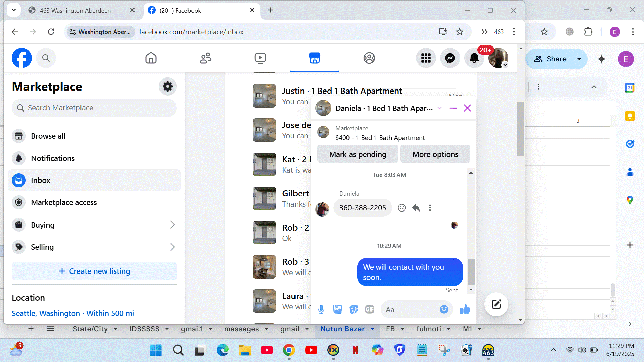
Task: Click the Messenger icon in header
Action: click(450, 58)
